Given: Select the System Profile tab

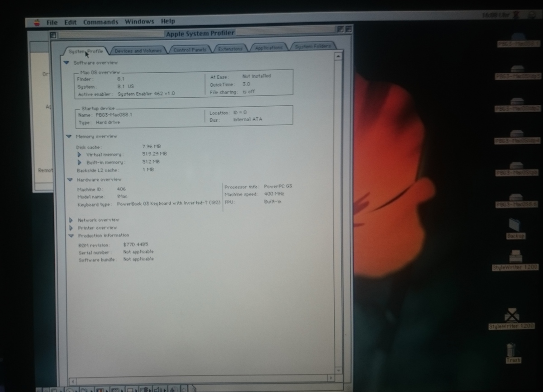Looking at the screenshot, I should pos(86,51).
